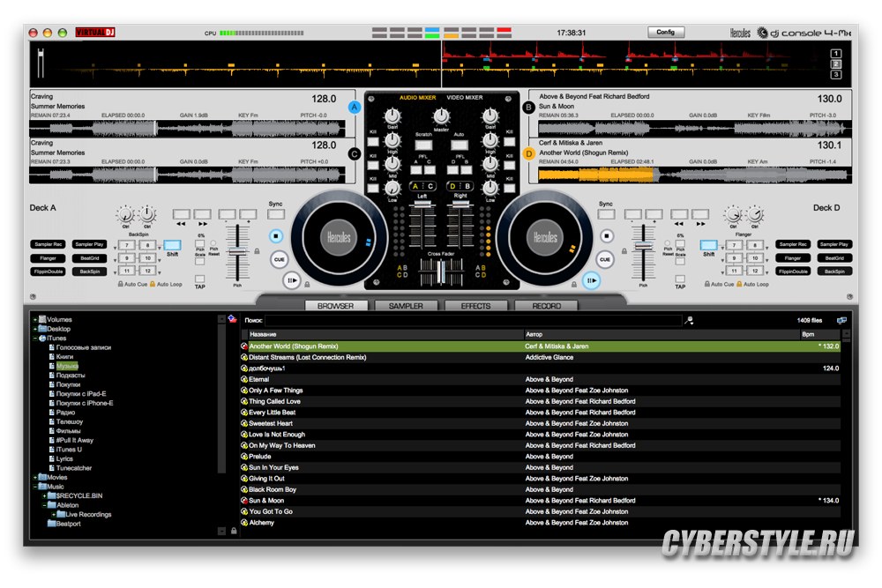Screen dimensions: 882x588
Task: Click Deck D FlippinDouble button
Action: pos(793,272)
